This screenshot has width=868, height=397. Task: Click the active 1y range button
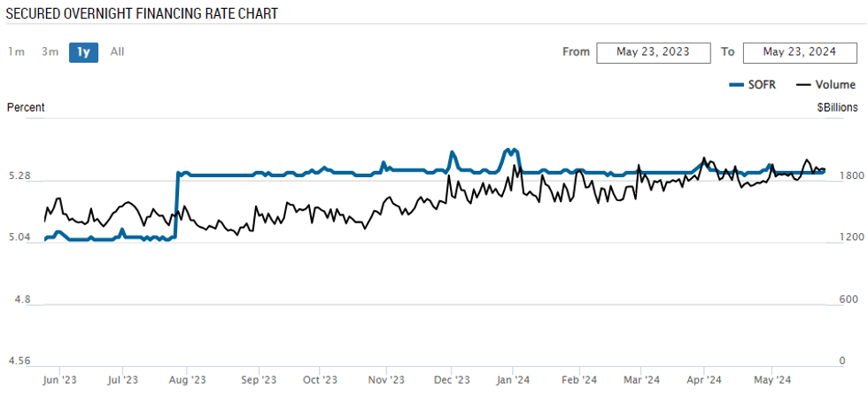click(x=83, y=51)
